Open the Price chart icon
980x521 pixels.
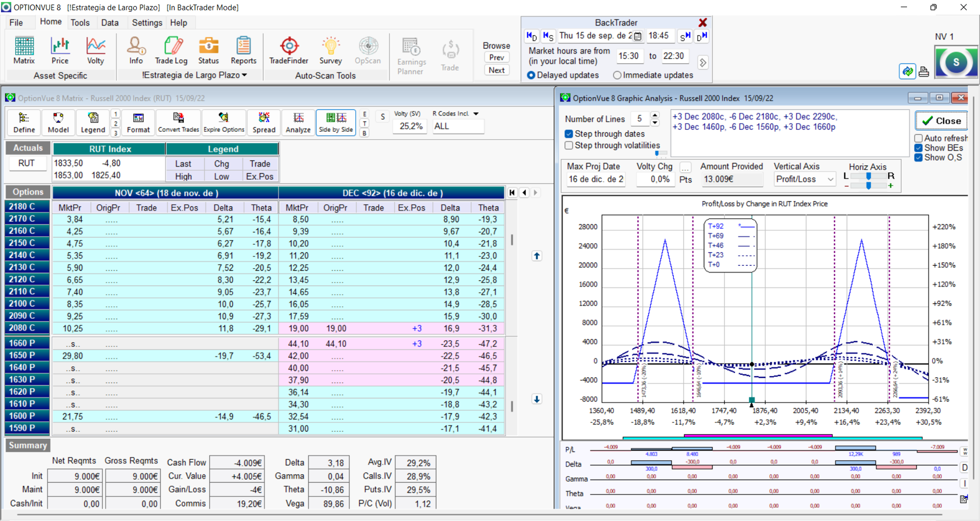point(60,50)
